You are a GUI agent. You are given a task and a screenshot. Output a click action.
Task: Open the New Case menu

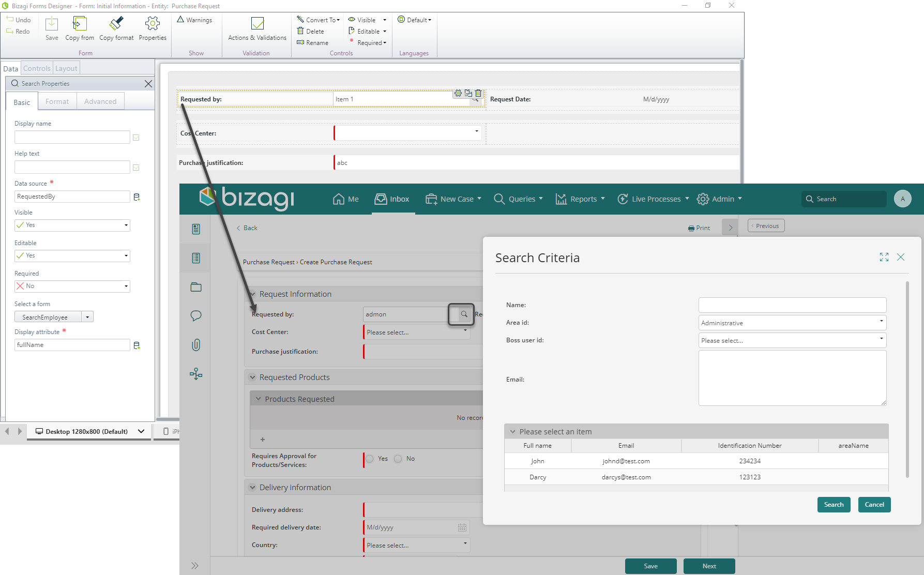click(x=453, y=199)
